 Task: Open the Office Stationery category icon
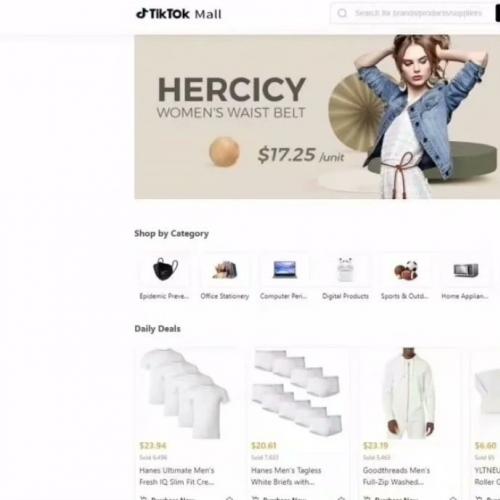coord(225,269)
